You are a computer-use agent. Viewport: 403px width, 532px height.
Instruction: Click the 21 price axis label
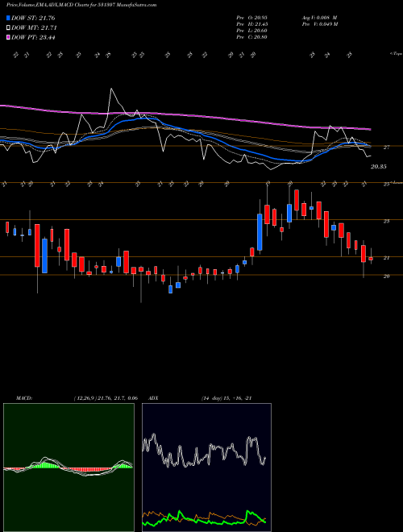(x=386, y=258)
